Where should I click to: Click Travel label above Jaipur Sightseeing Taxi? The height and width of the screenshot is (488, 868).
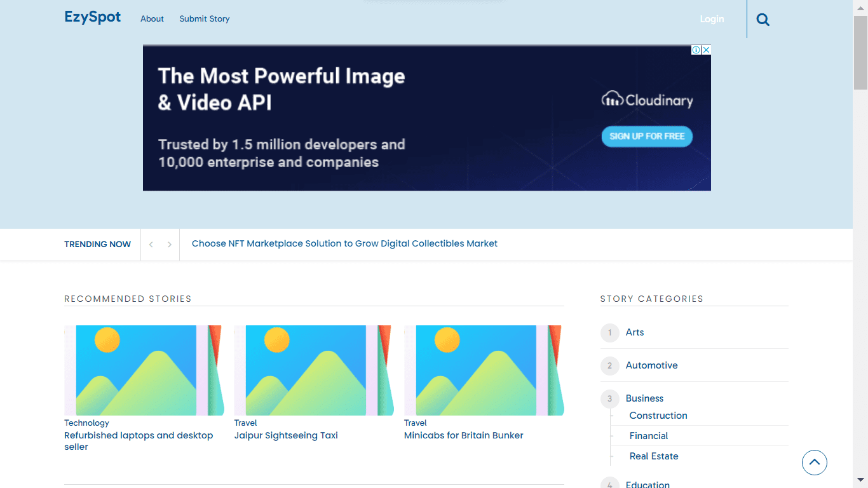245,423
